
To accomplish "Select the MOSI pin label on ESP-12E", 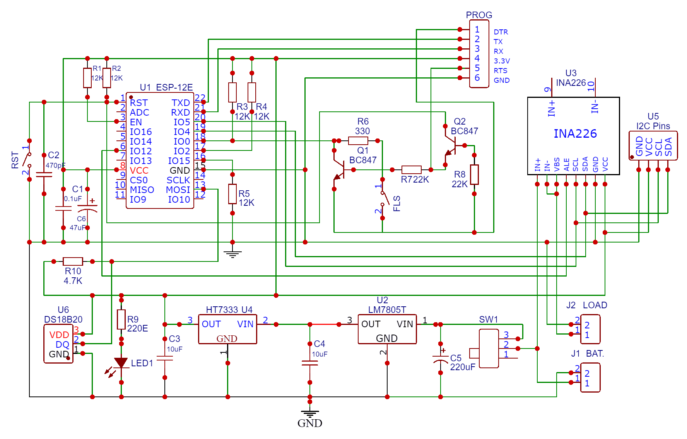I will [x=178, y=190].
